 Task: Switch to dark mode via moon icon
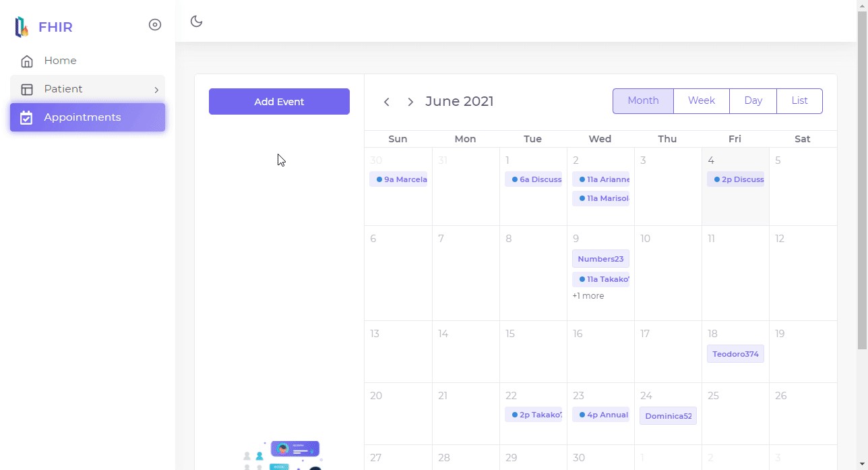pyautogui.click(x=197, y=22)
